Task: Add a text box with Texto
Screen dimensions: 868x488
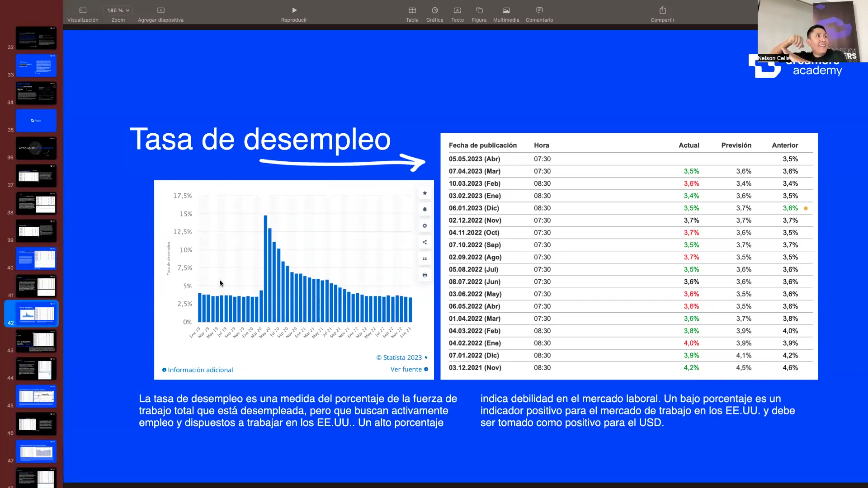Action: pos(457,10)
